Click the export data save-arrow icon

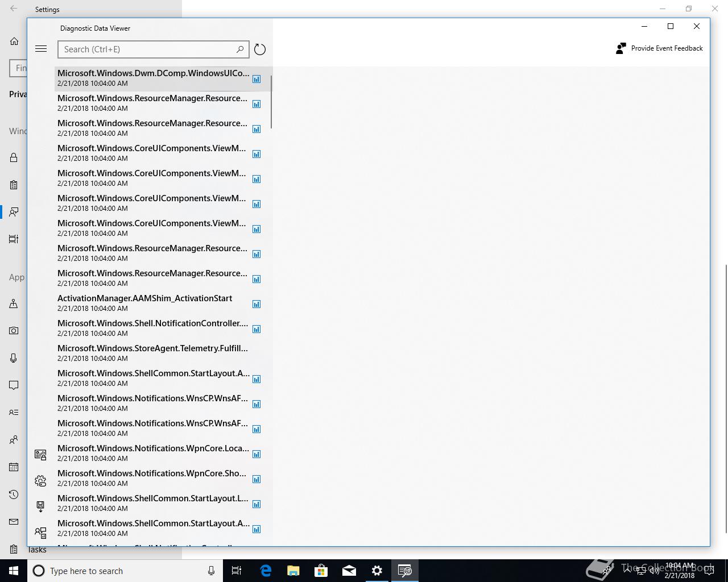40,506
